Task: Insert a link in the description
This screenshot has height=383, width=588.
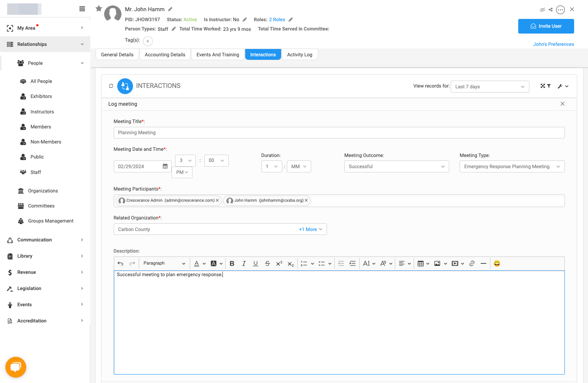Action: tap(472, 263)
